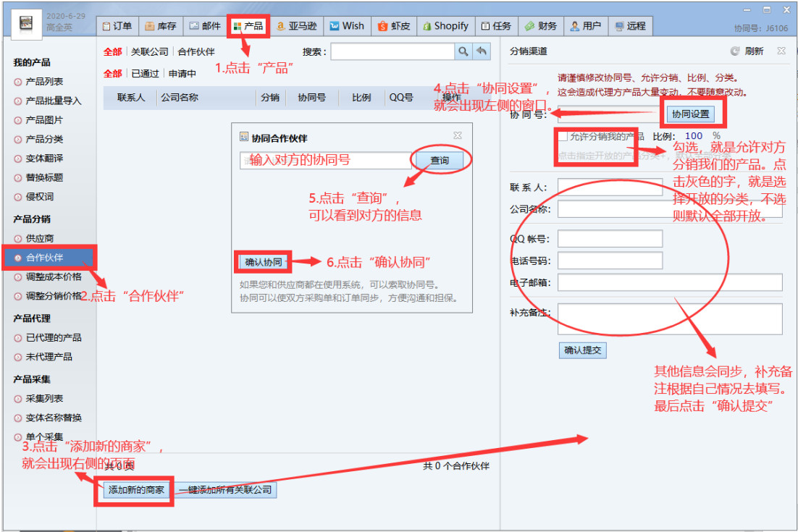Click the 添加新的商家 button
Image resolution: width=798 pixels, height=532 pixels.
(135, 490)
